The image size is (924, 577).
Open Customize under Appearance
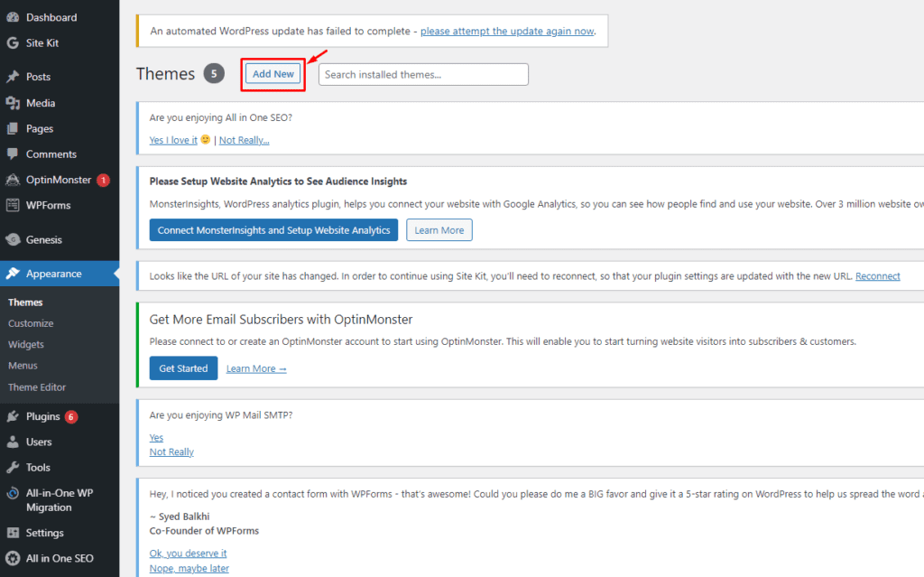[31, 323]
